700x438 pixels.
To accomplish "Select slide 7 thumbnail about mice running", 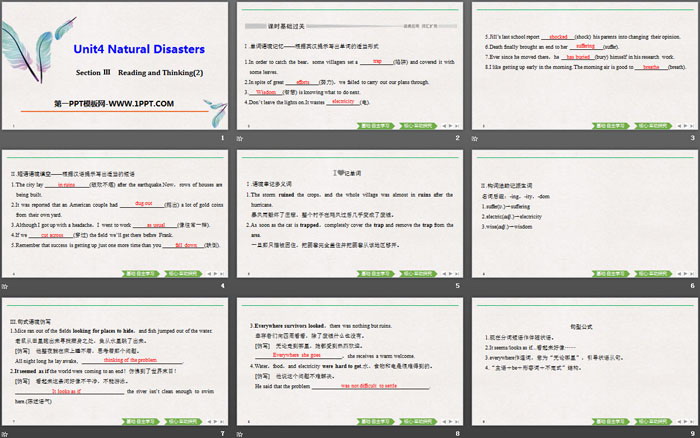I will tap(117, 362).
